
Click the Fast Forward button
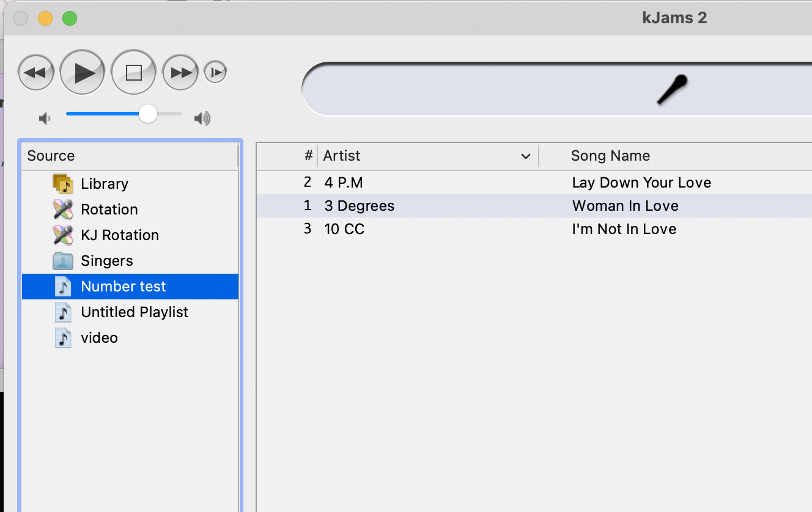(180, 73)
